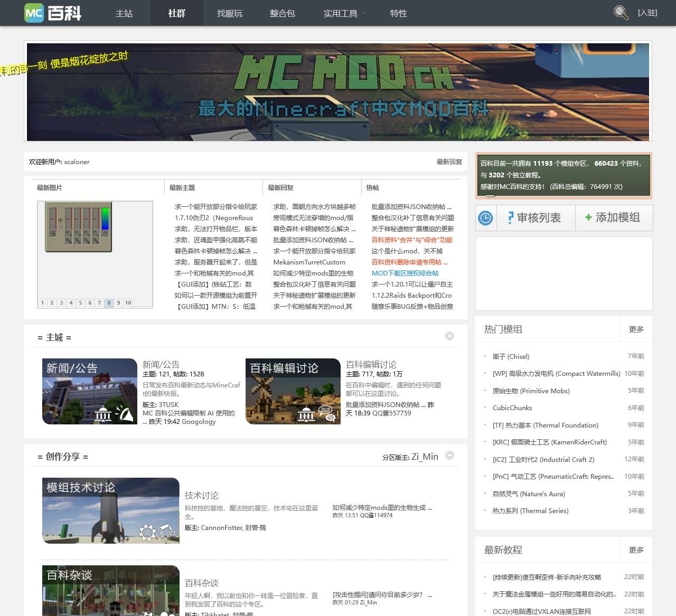Open the 整合包 navigation item
This screenshot has height=616, width=676.
point(283,13)
